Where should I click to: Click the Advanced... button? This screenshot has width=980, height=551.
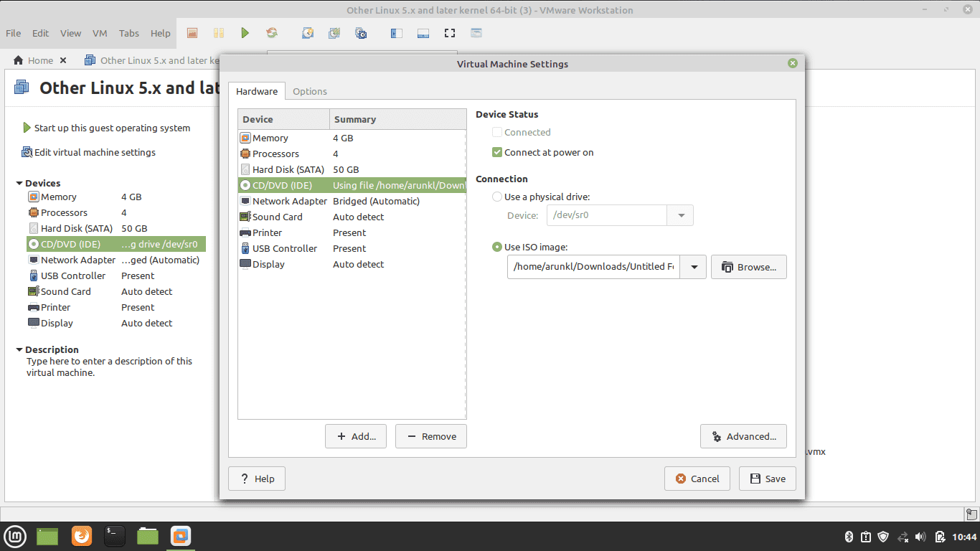[x=743, y=436]
